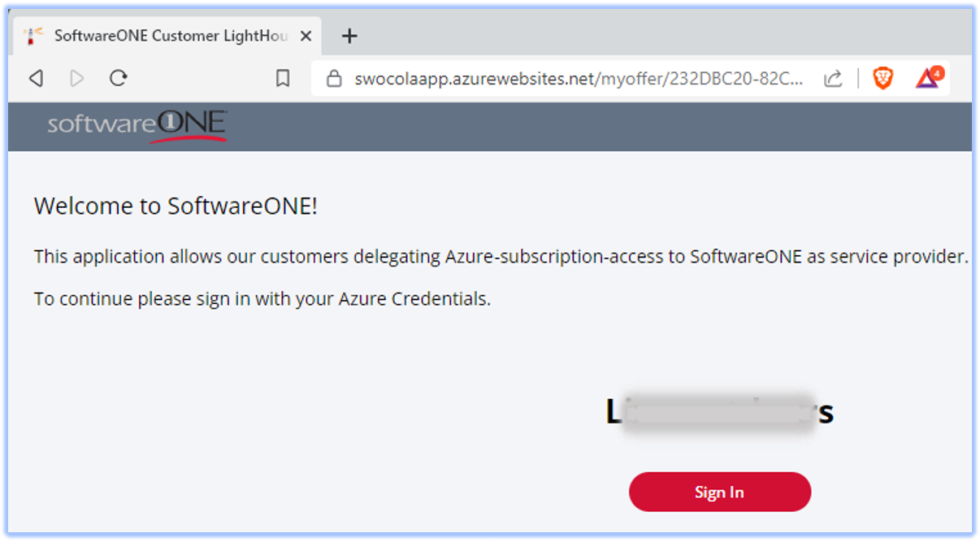Screen dimensions: 980x542
Task: Close the SoftwareONE Customer LightHouse tab
Action: pyautogui.click(x=306, y=36)
